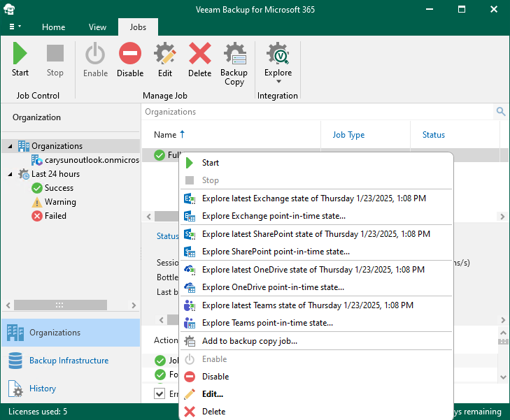Select the carysunoutlook.onmicros organization
The image size is (510, 420).
(85, 160)
